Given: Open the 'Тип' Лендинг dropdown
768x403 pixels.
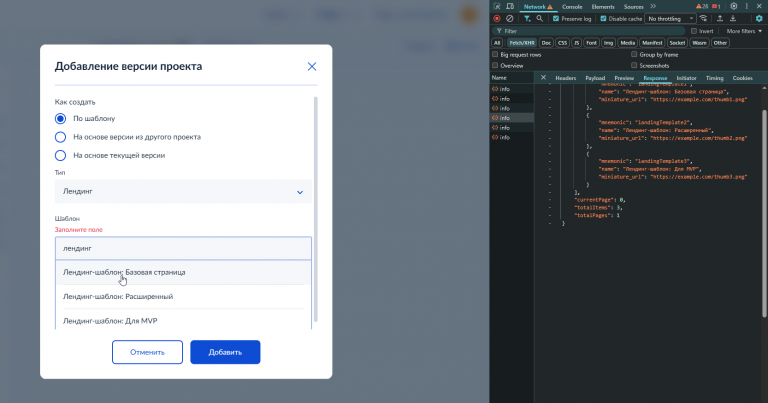Looking at the screenshot, I should click(183, 191).
